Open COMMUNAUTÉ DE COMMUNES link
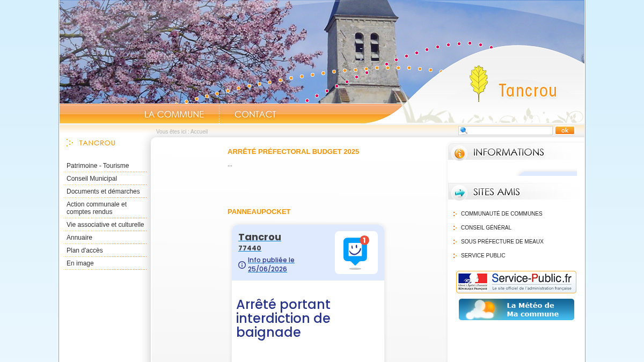 (x=502, y=214)
